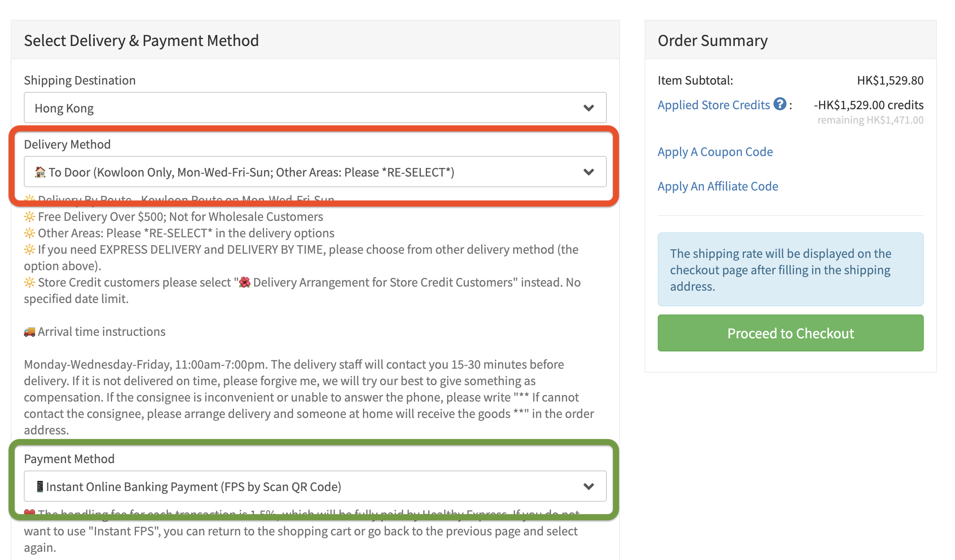The width and height of the screenshot is (955, 560).
Task: Click the hibiscus flower icon in store credit note
Action: tap(245, 282)
